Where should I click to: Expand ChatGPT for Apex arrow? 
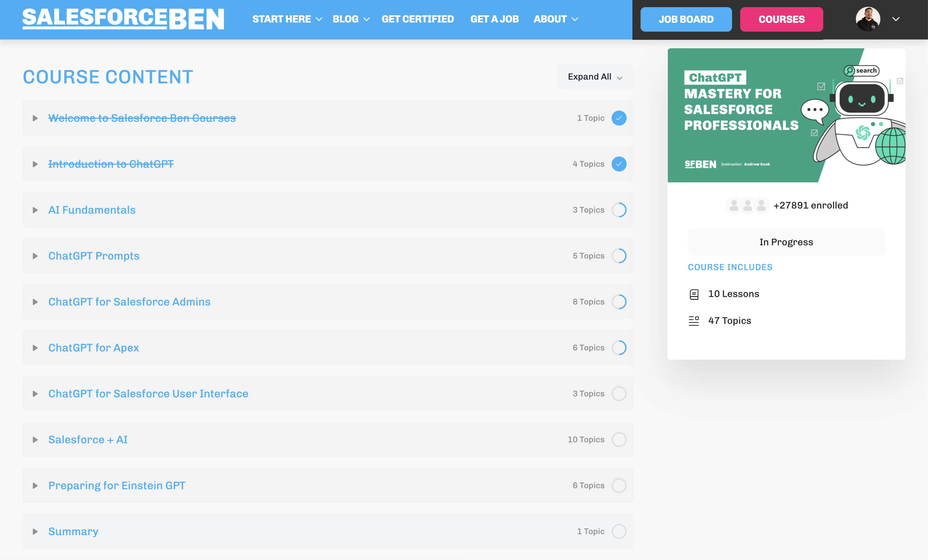coord(35,348)
